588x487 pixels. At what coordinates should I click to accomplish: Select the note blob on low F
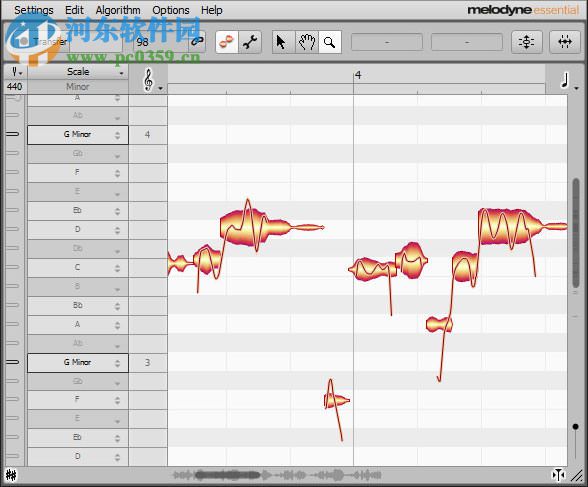click(x=337, y=401)
